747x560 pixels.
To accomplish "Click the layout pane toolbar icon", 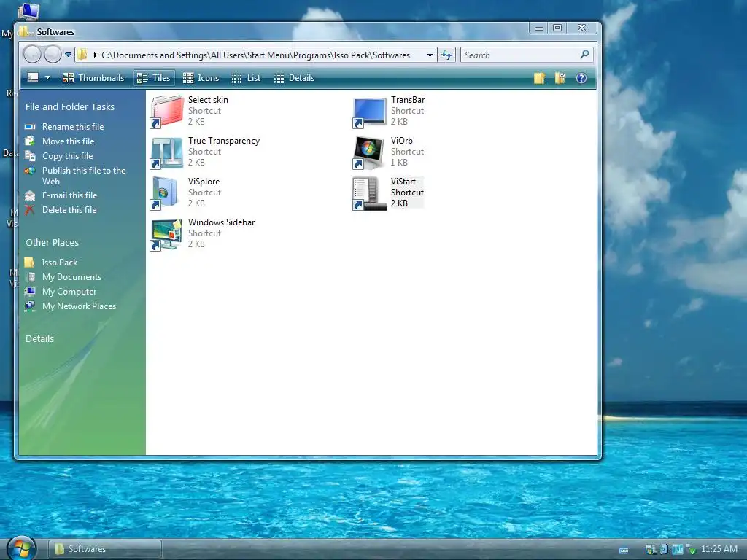I will click(x=33, y=77).
